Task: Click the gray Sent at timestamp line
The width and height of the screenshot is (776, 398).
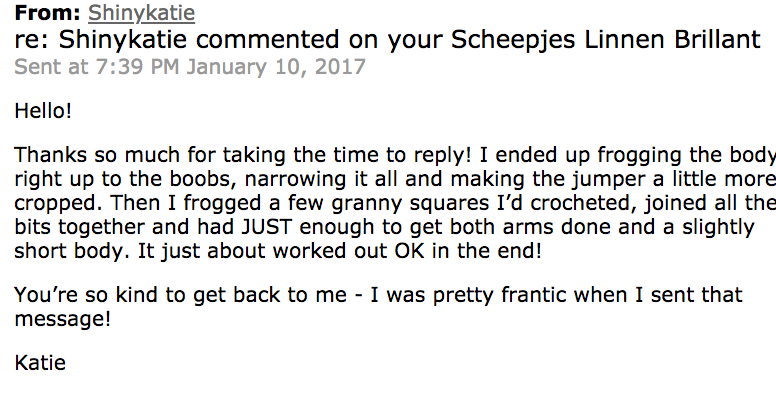Action: point(190,66)
